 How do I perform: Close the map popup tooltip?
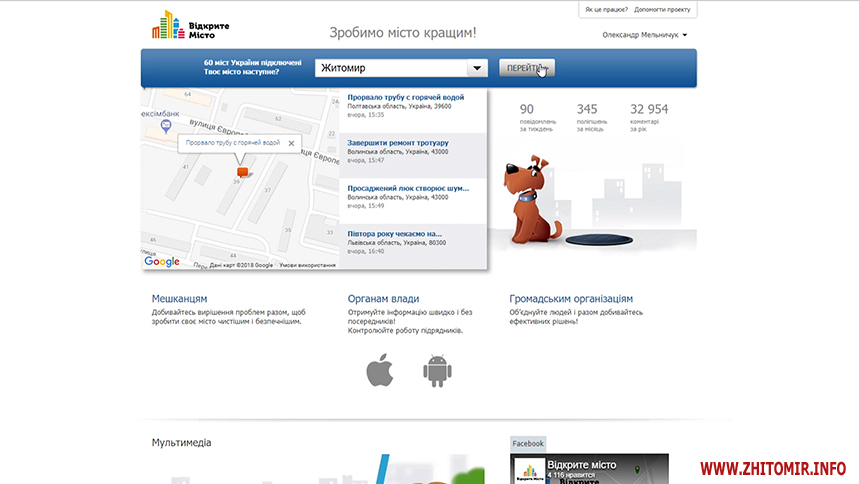[x=291, y=143]
